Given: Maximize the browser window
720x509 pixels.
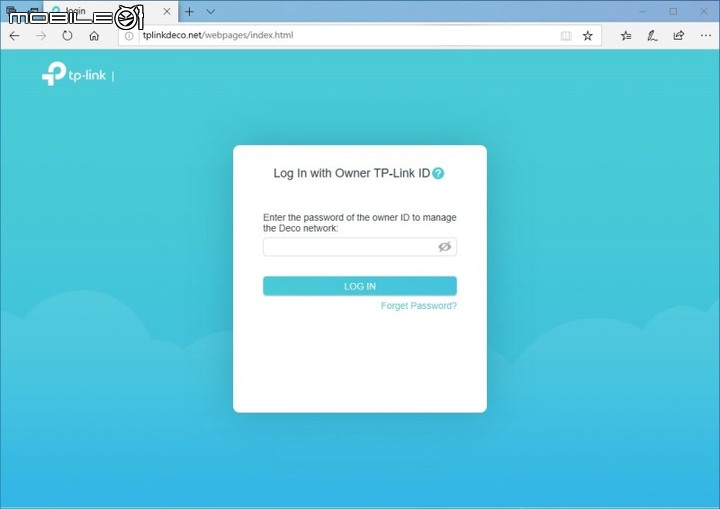Looking at the screenshot, I should [x=673, y=11].
